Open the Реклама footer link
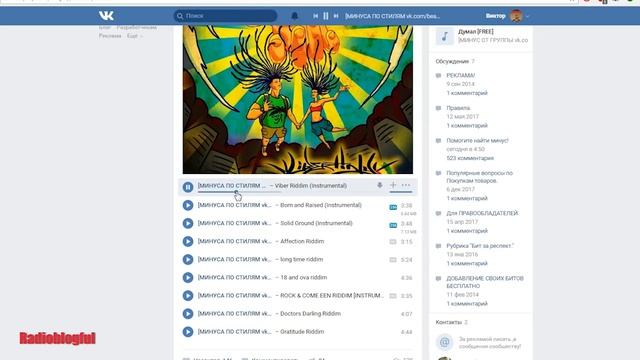 pyautogui.click(x=110, y=36)
